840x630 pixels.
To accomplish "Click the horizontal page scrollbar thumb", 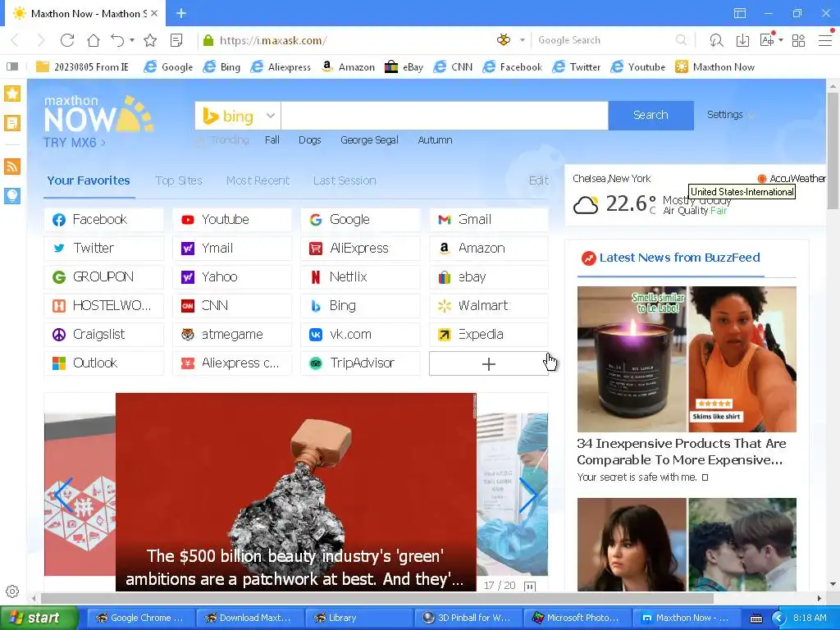I will (377, 598).
